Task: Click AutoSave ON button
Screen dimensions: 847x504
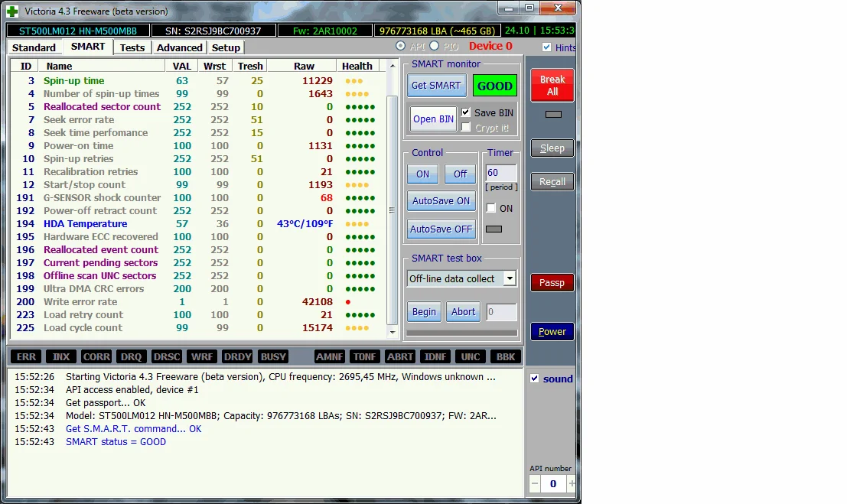Action: coord(441,201)
